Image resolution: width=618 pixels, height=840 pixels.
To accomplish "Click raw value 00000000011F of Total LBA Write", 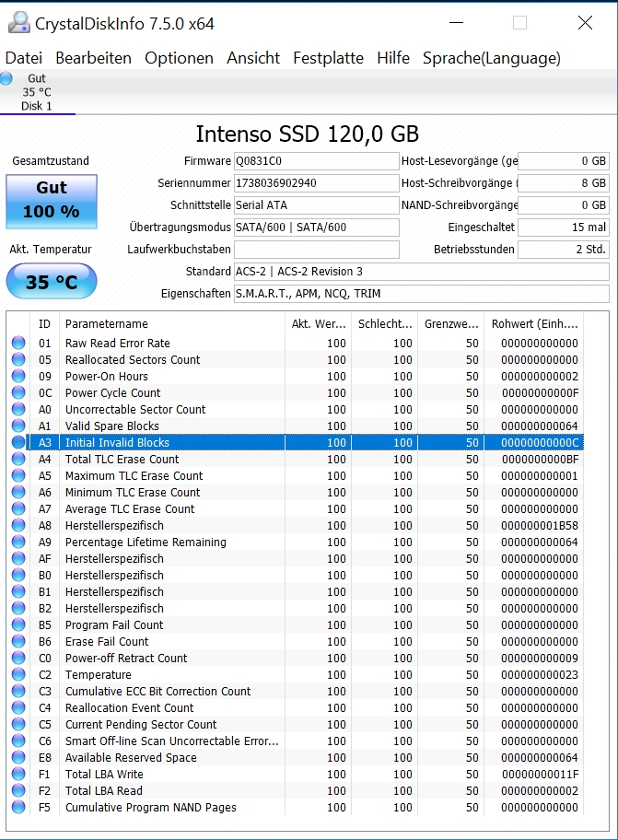I will coord(540,774).
